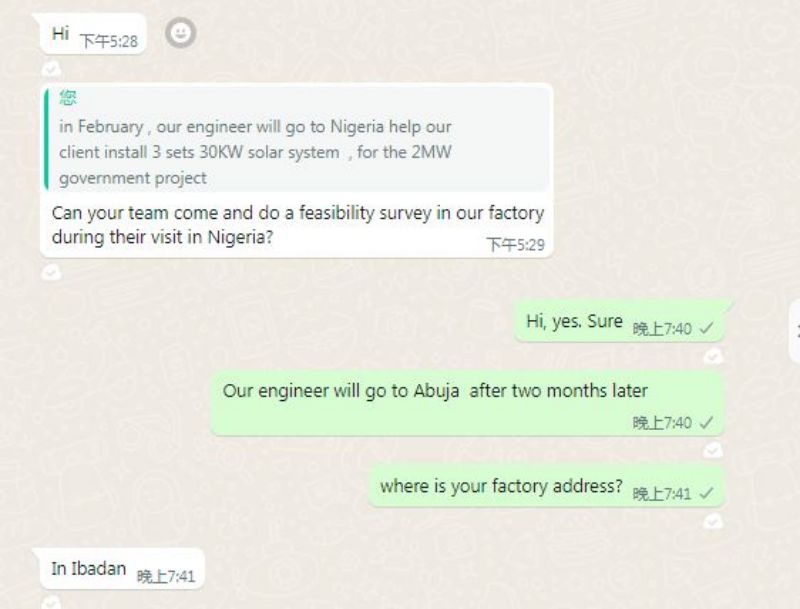Viewport: 800px width, 609px height.
Task: Select the 'Hi' message bubble
Action: 93,34
